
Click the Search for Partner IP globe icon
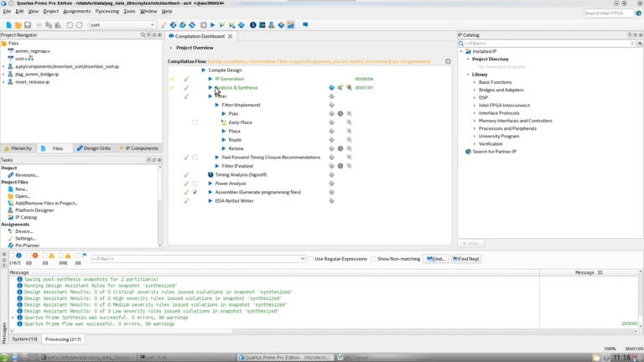click(x=468, y=152)
